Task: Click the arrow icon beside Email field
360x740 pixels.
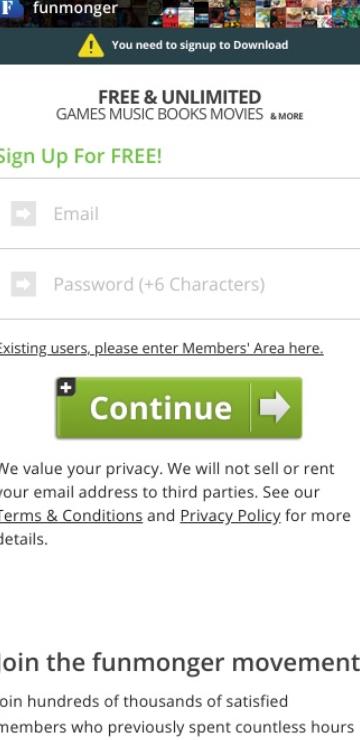Action: point(24,214)
